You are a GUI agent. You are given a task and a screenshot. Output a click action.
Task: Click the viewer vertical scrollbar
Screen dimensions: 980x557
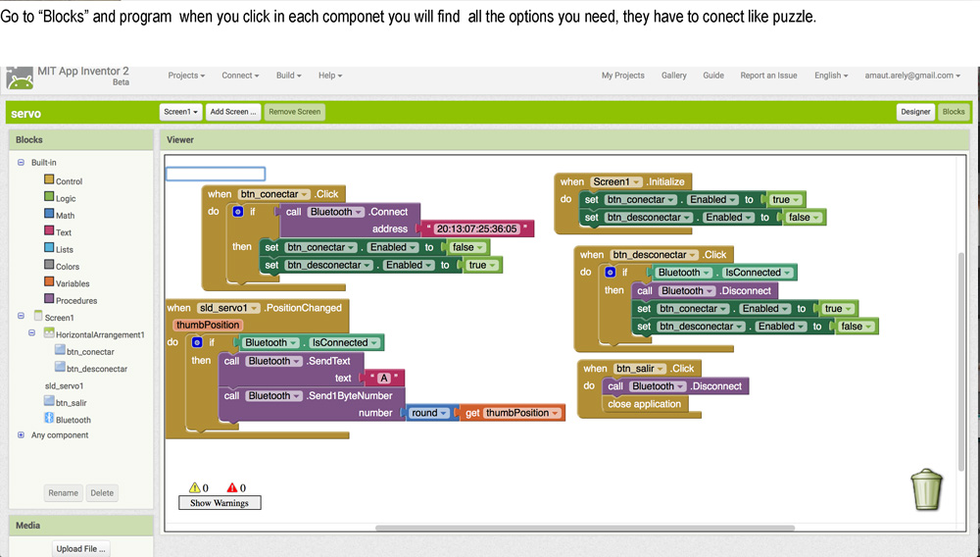962,361
